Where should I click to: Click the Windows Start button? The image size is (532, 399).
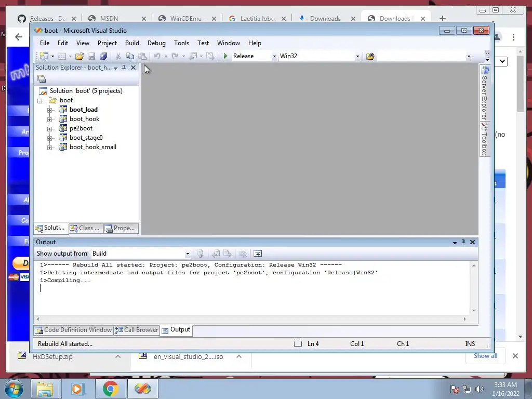(14, 389)
